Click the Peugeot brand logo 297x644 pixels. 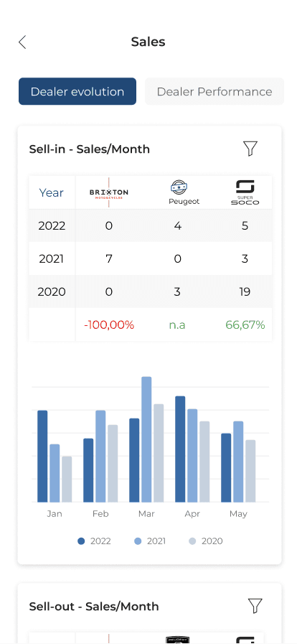(179, 192)
